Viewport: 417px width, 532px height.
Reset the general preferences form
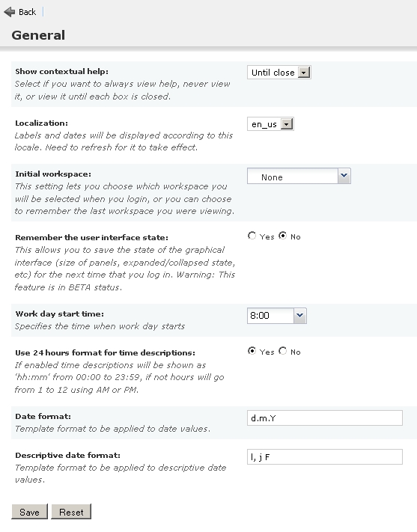pos(71,512)
